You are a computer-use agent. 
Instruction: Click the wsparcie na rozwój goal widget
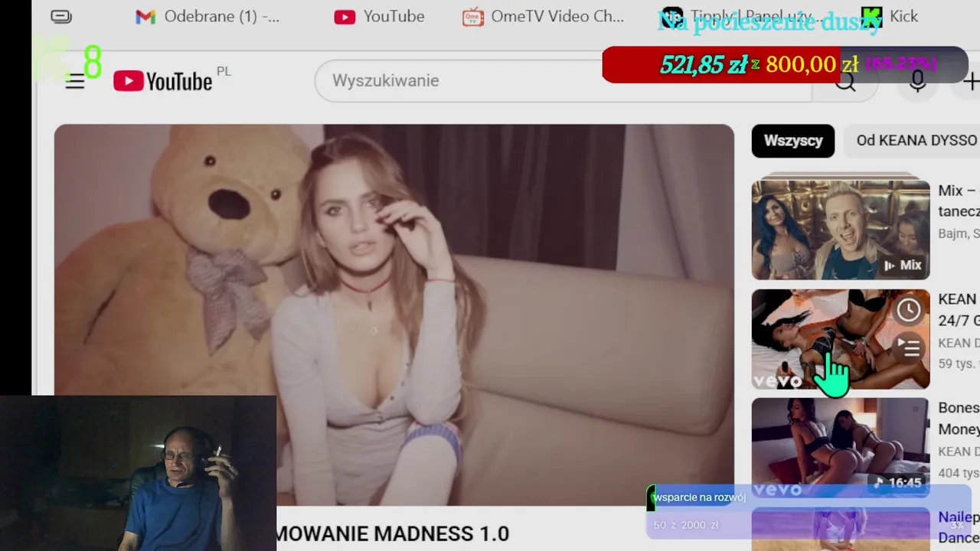pyautogui.click(x=809, y=511)
